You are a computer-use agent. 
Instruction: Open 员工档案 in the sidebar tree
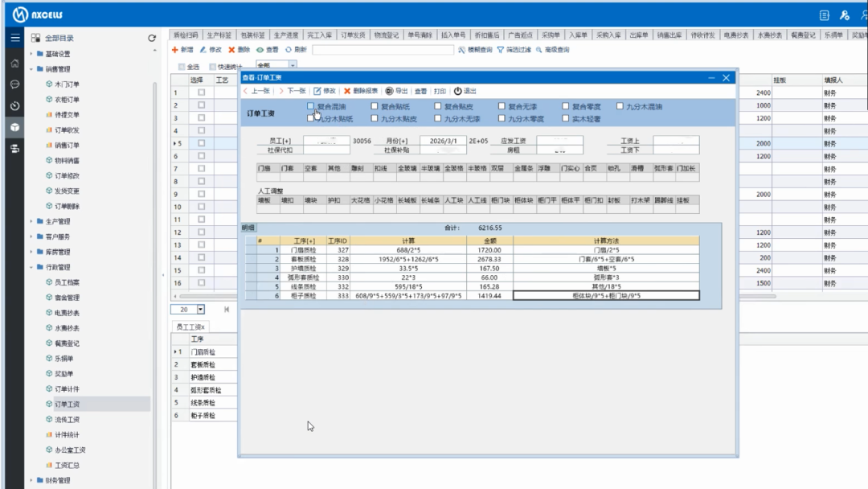(67, 282)
